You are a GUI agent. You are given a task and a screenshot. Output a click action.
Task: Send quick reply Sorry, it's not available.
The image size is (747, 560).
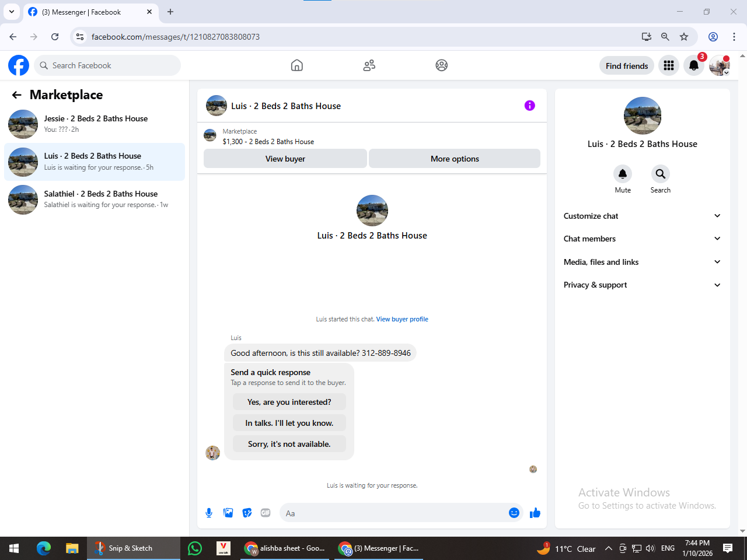pyautogui.click(x=289, y=444)
